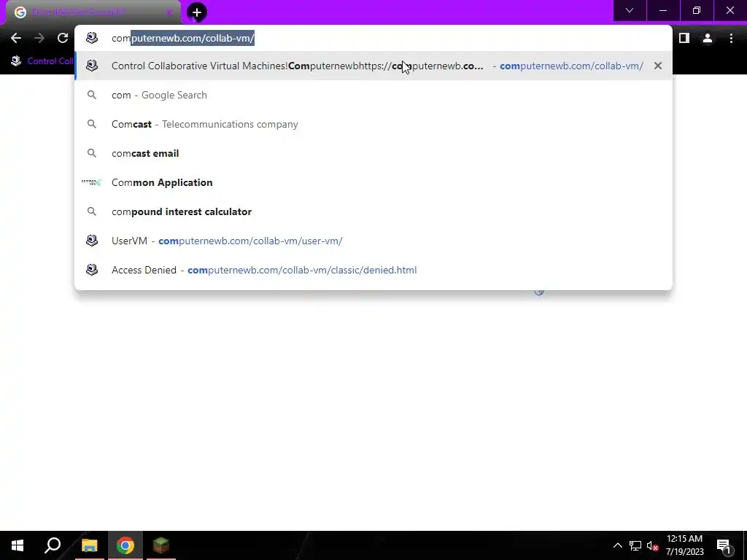Image resolution: width=747 pixels, height=560 pixels.
Task: Open the tab search chevron
Action: pos(630,10)
